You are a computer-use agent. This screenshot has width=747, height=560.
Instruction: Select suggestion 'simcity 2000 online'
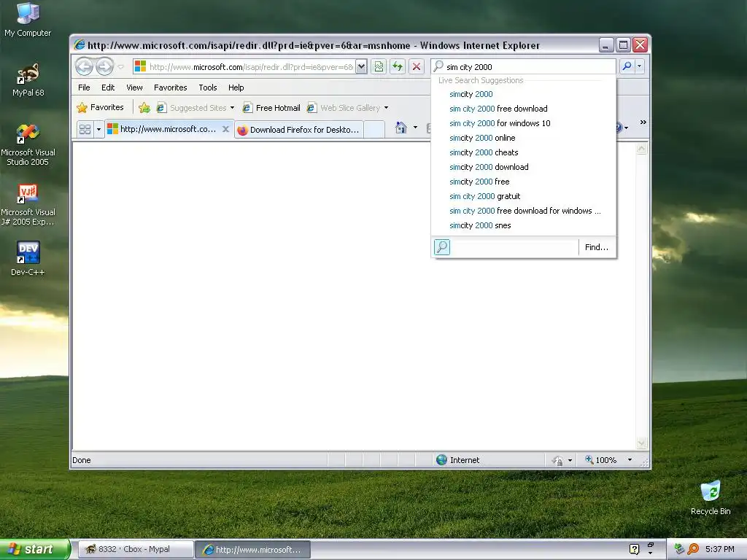coord(524,138)
